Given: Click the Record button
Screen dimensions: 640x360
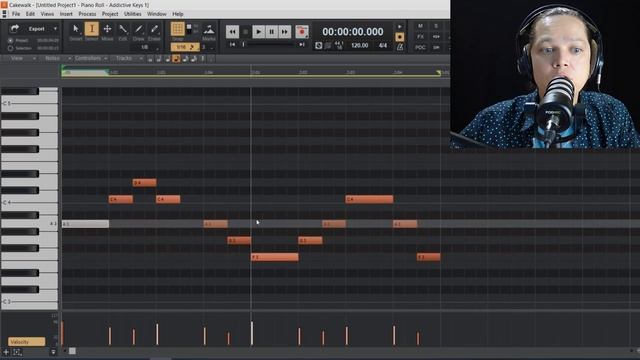Looking at the screenshot, I should point(302,31).
